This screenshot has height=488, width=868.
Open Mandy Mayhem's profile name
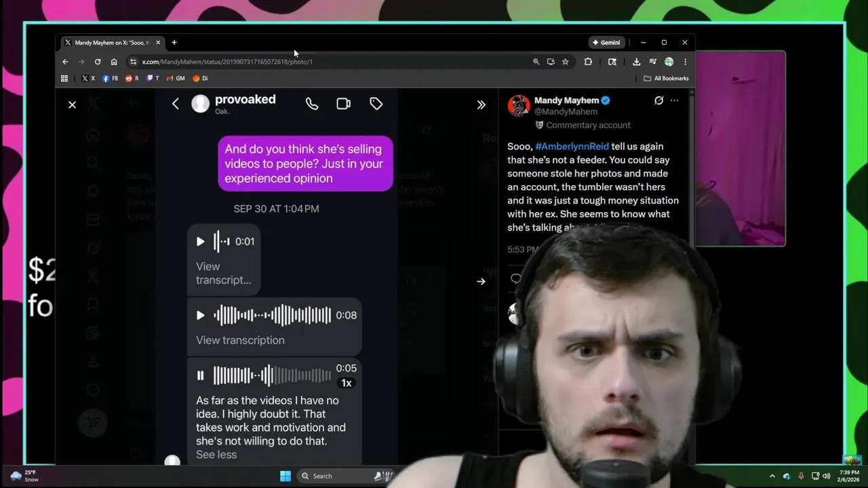point(566,100)
